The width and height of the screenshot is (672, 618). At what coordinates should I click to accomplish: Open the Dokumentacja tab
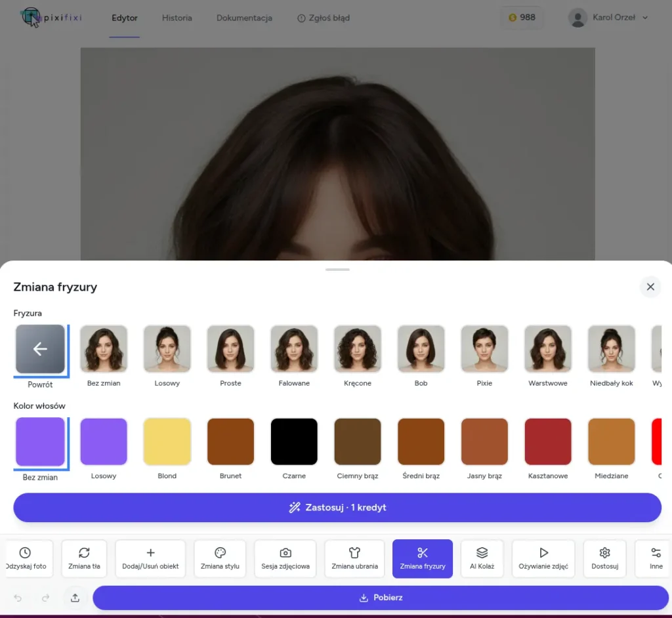tap(244, 18)
